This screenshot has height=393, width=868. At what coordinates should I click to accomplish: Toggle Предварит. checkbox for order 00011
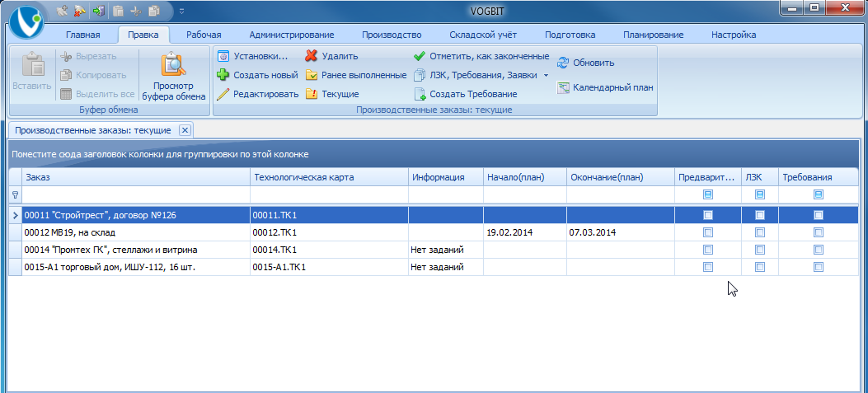coord(707,215)
